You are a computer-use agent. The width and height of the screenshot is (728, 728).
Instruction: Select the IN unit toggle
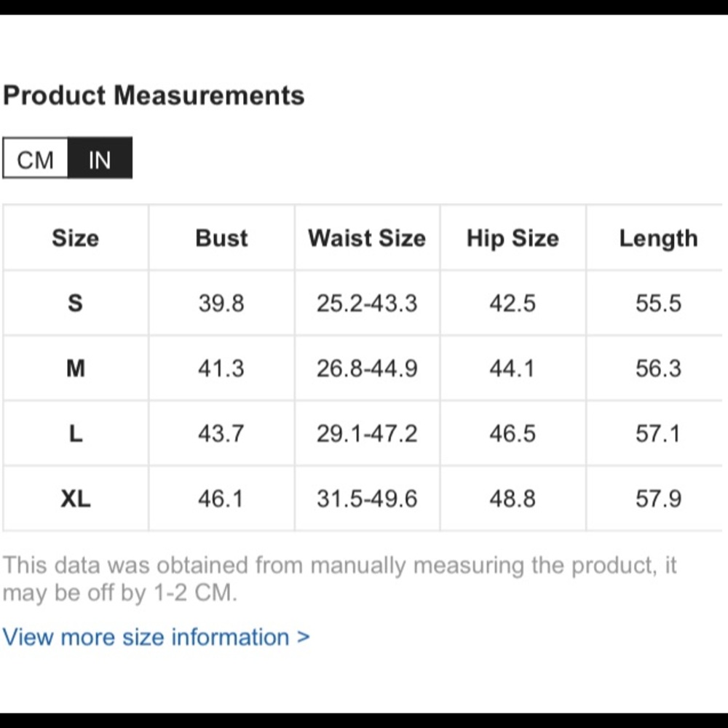point(100,158)
